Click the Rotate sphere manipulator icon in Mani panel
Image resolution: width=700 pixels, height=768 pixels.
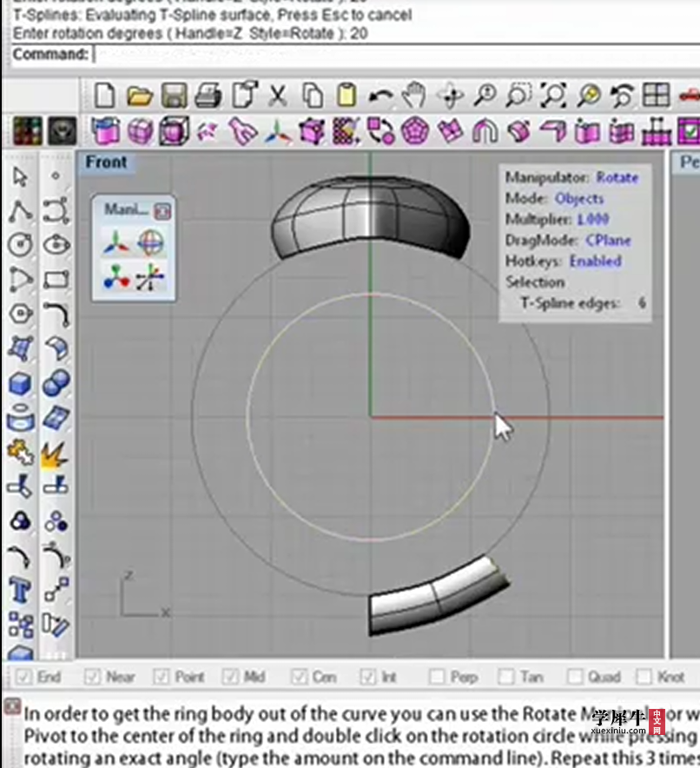tap(150, 242)
